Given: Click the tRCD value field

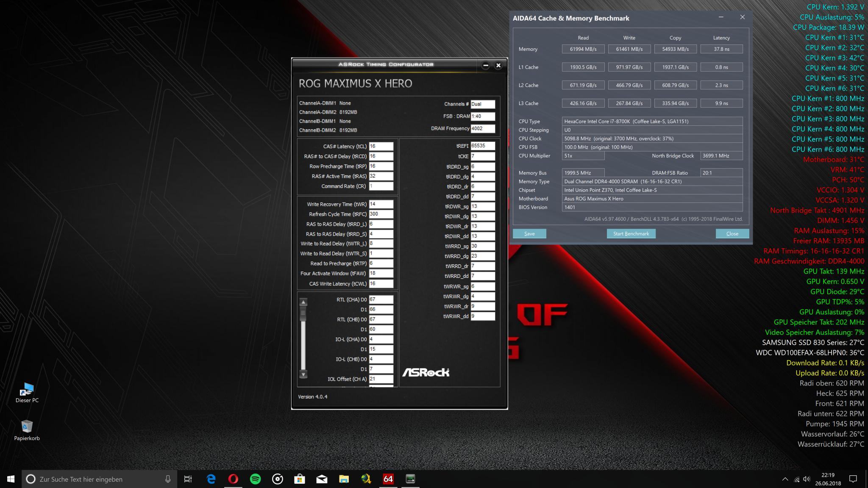Looking at the screenshot, I should pyautogui.click(x=381, y=156).
